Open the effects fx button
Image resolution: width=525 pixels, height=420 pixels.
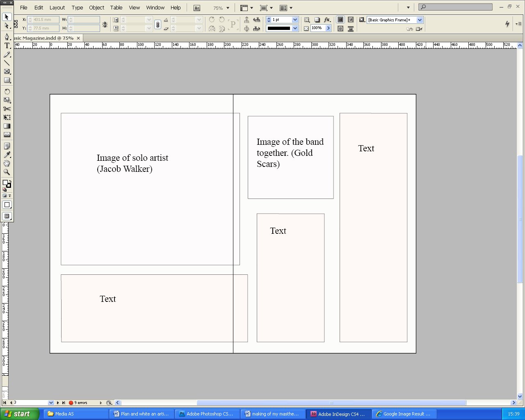click(x=327, y=20)
